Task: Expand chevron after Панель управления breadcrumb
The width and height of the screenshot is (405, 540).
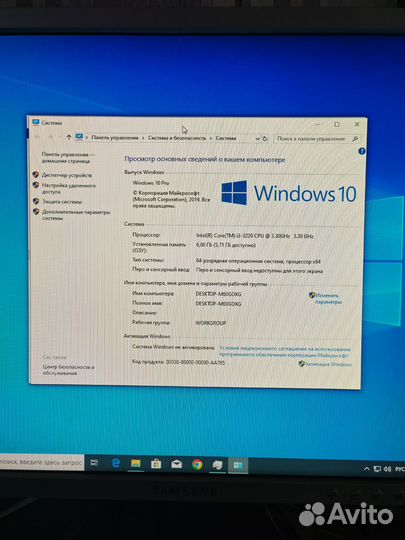Action: pos(143,138)
